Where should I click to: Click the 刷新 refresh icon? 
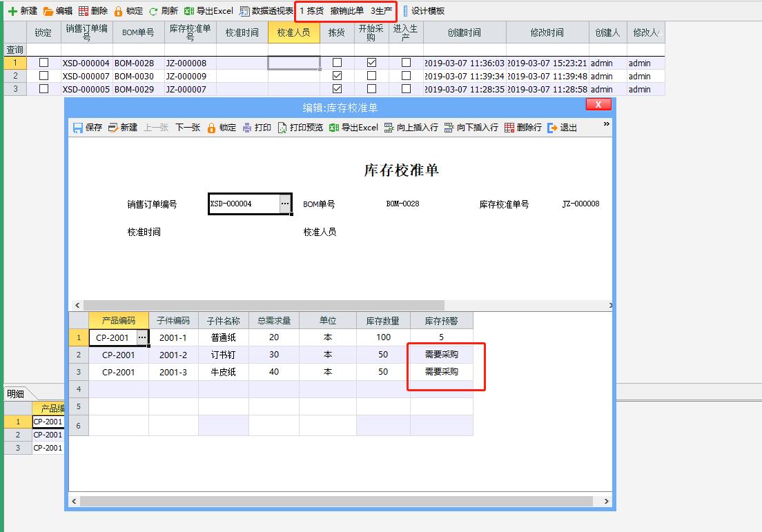point(153,10)
